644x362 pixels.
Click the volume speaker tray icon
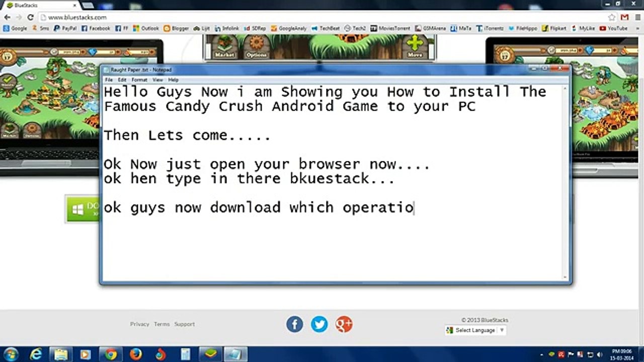(600, 354)
